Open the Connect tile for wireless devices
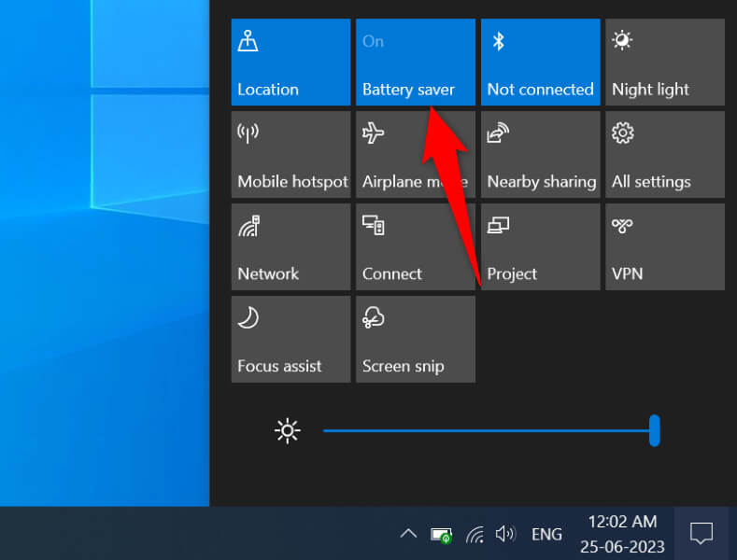 (415, 246)
